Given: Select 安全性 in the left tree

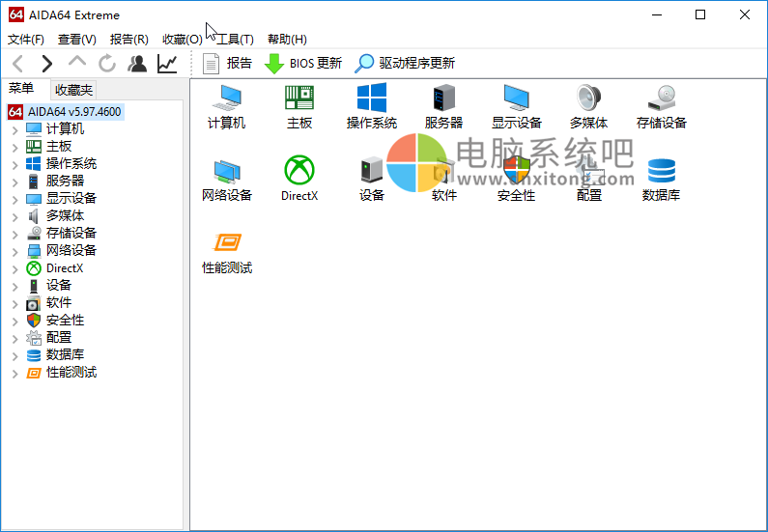Looking at the screenshot, I should point(65,321).
